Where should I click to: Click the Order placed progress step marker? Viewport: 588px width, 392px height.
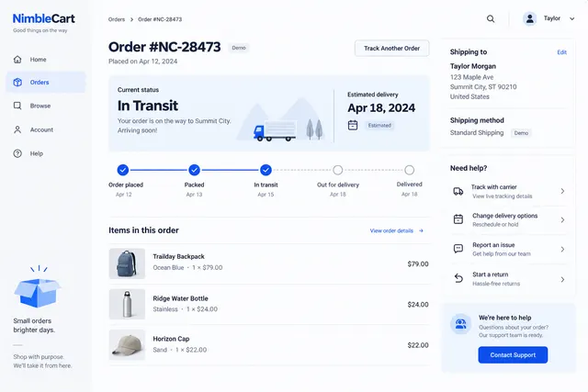pos(122,170)
